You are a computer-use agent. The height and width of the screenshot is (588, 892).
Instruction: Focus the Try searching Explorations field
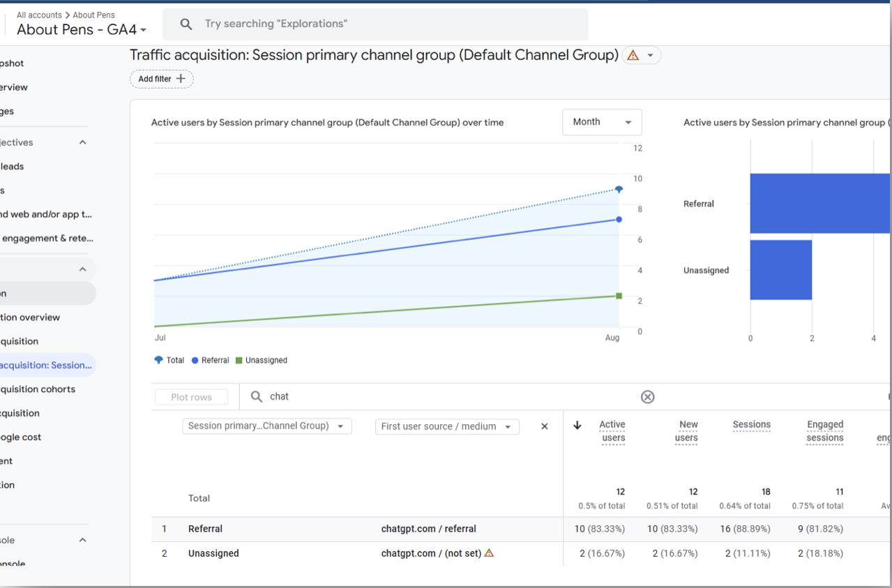click(x=375, y=24)
